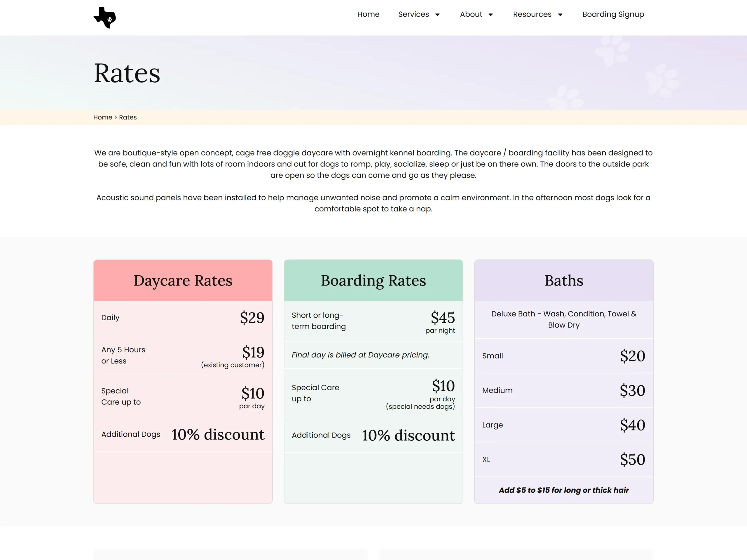
Task: Select the Boarding Rates card header
Action: point(373,280)
